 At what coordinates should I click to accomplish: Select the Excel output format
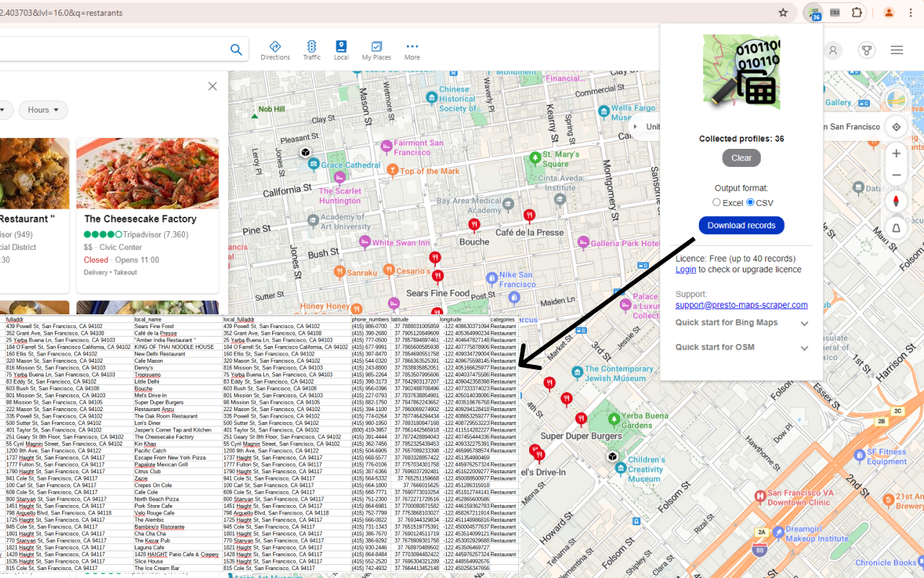click(716, 202)
